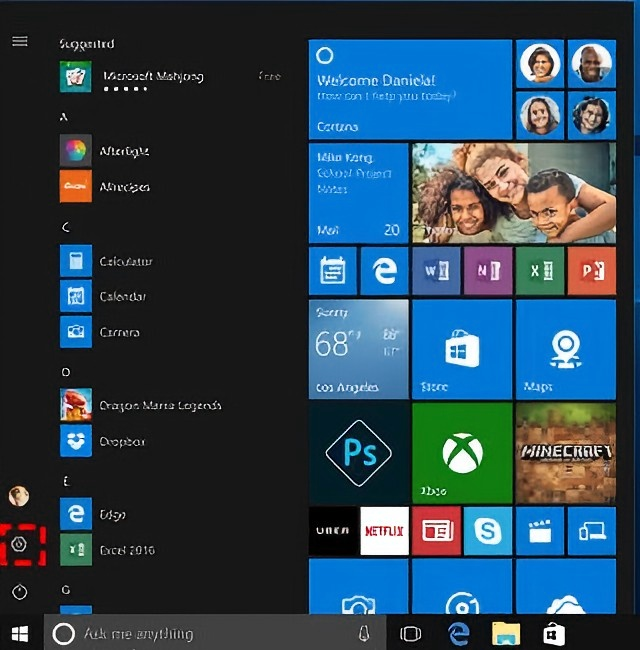Open the PowerPoint tile

[x=591, y=271]
